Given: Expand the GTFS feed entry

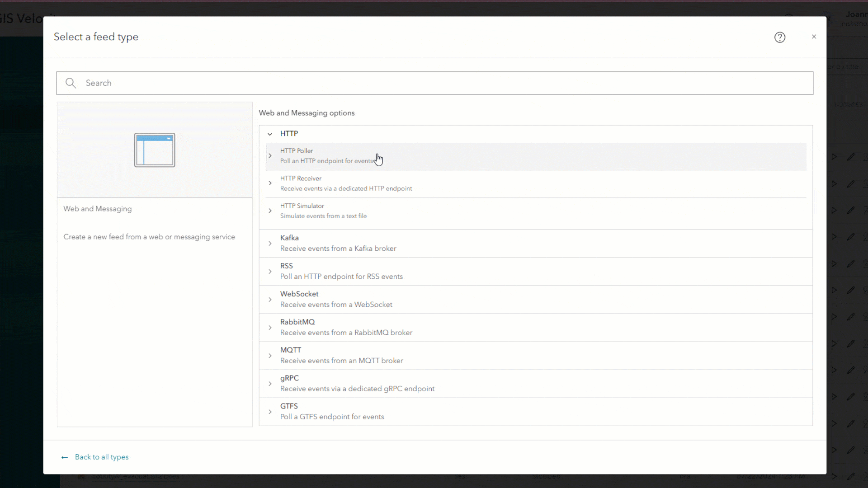Looking at the screenshot, I should [x=269, y=411].
